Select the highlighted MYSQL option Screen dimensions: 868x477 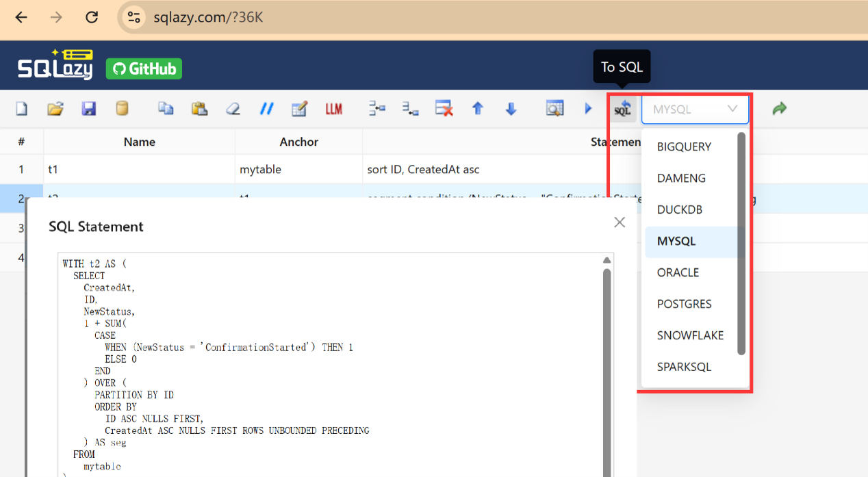coord(691,241)
